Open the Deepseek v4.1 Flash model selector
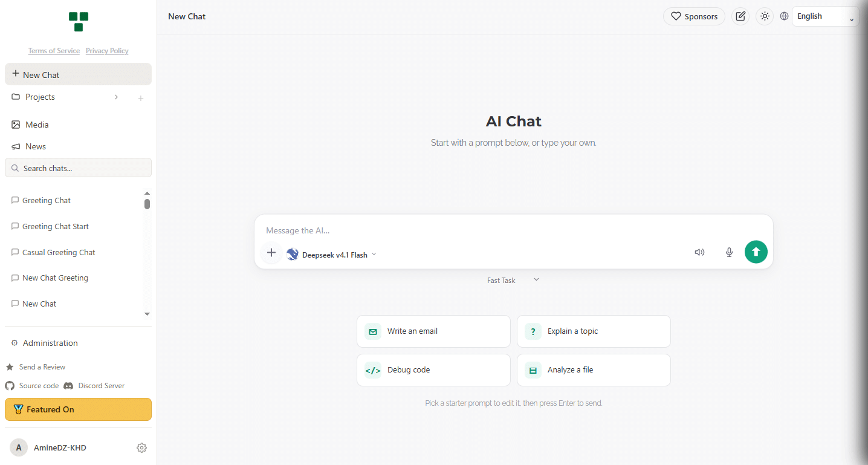 331,255
